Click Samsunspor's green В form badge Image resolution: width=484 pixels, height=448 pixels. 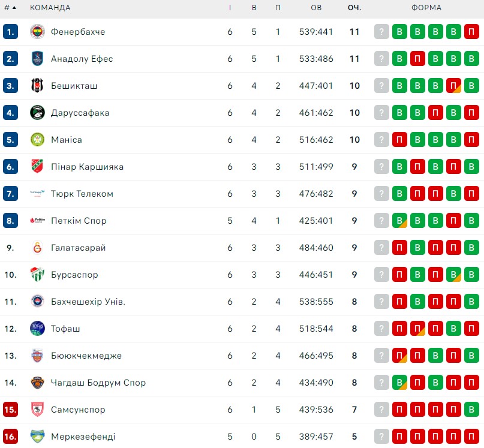point(471,410)
